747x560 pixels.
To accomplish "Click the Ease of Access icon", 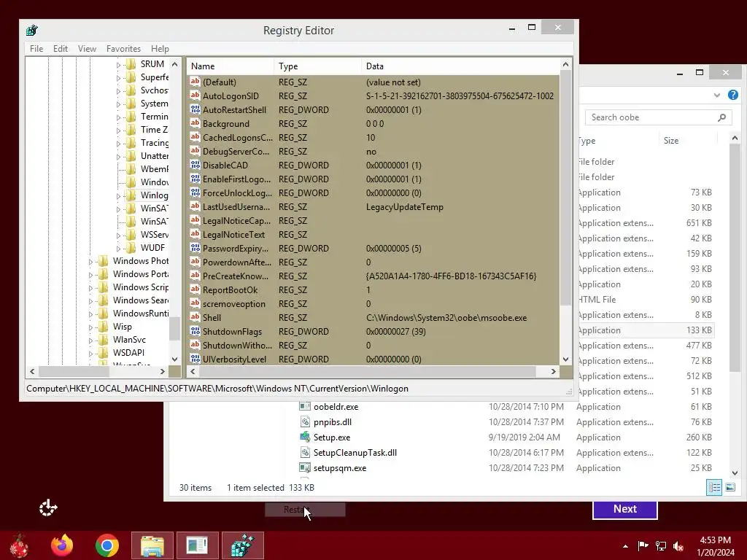I will tap(48, 508).
